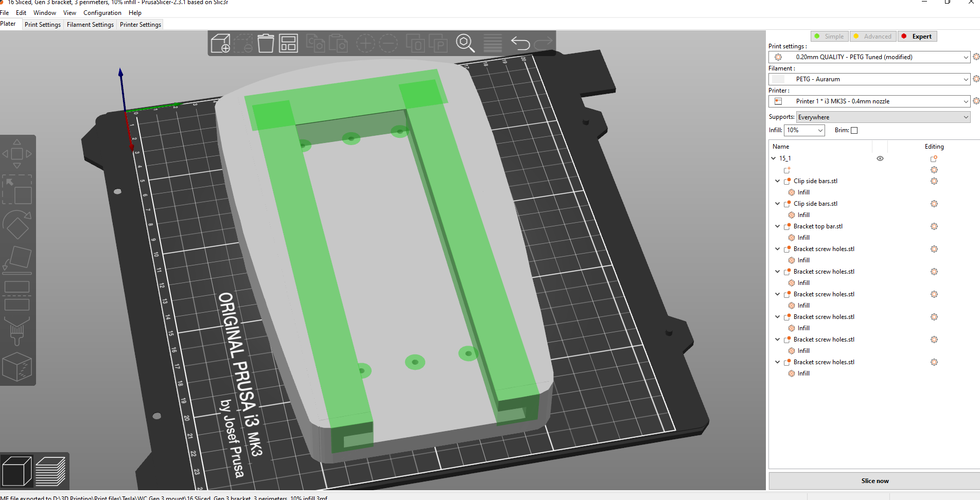Open the Filament preset gear icon
Image resolution: width=980 pixels, height=500 pixels.
click(976, 79)
